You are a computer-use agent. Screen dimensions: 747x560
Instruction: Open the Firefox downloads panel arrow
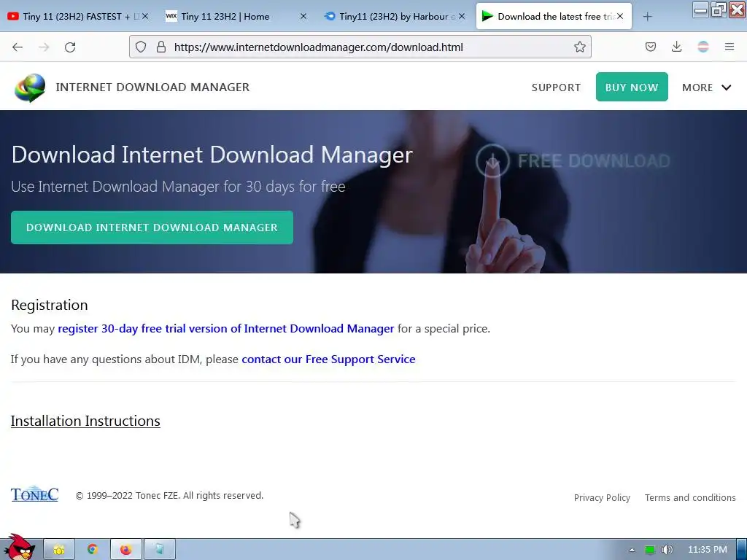(676, 47)
